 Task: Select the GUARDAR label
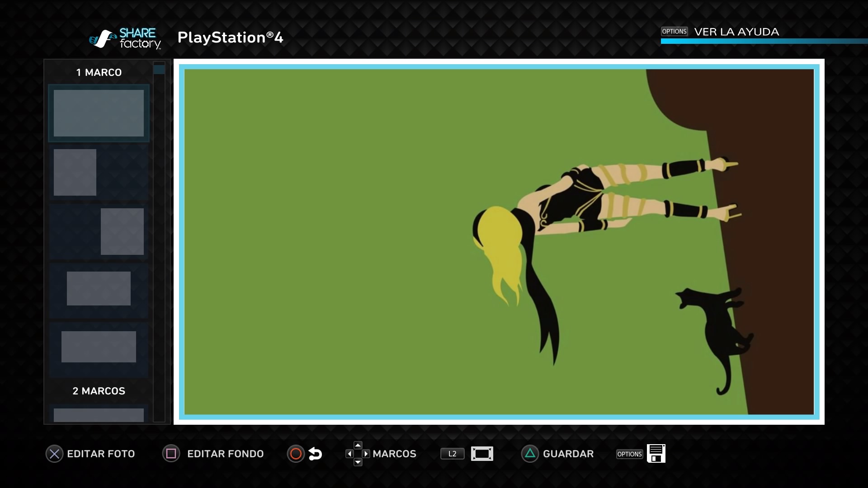568,454
